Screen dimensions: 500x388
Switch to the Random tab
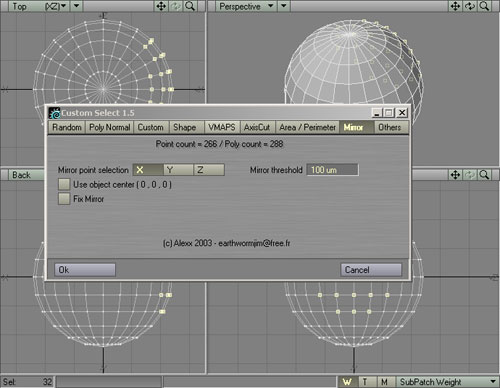67,127
